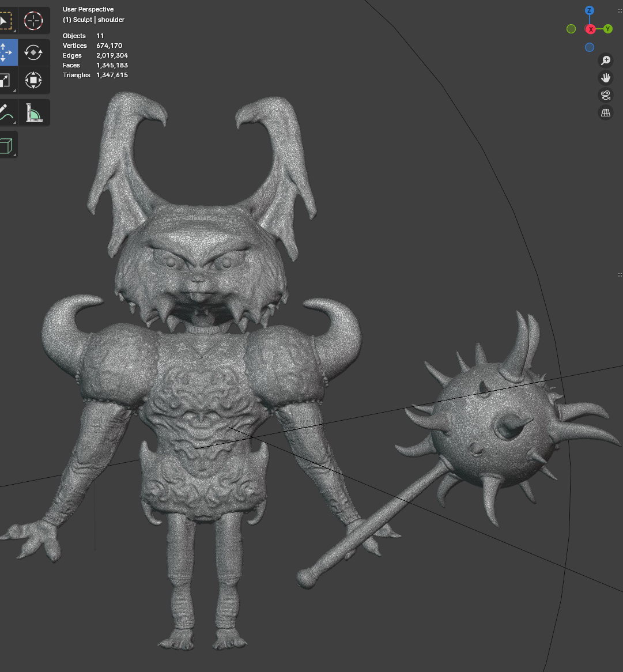Viewport: 623px width, 672px height.
Task: Click the dotted grip beside the axis gizmo
Action: click(x=620, y=10)
